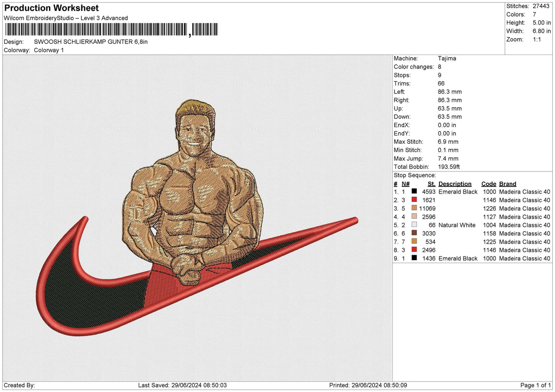Click the Brand column header
This screenshot has width=555, height=392.
pos(508,184)
